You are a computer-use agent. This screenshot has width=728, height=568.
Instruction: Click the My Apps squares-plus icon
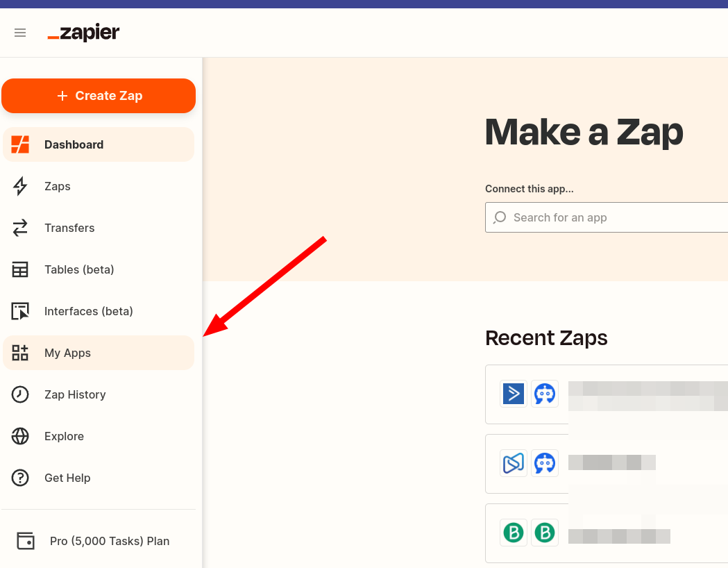pyautogui.click(x=20, y=353)
